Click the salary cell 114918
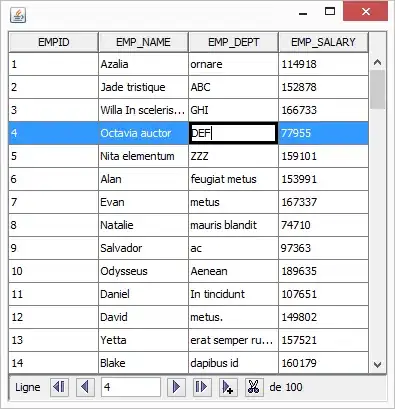 click(x=323, y=64)
